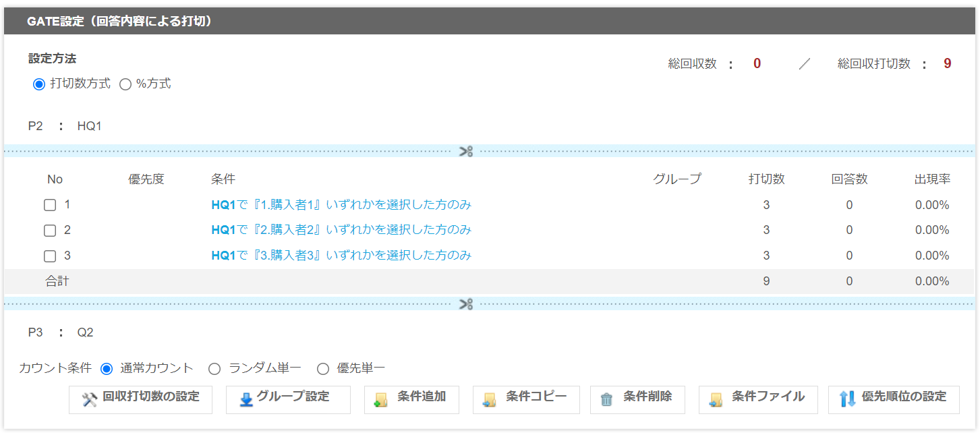This screenshot has height=437, width=980.
Task: Choose the 通常カウント radio option
Action: click(x=107, y=369)
